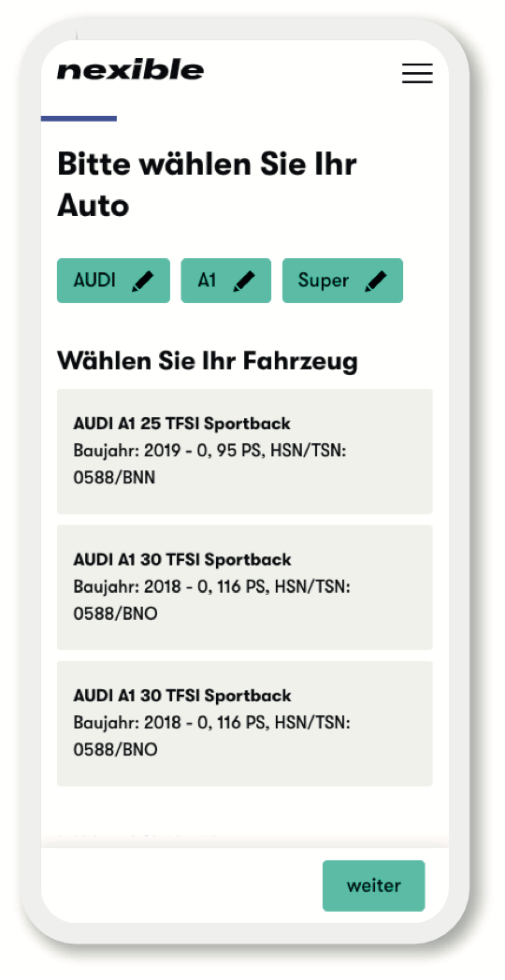The image size is (505, 980).
Task: Click the 'Bitte wählen Sie Ihr Auto' heading
Action: (x=207, y=185)
